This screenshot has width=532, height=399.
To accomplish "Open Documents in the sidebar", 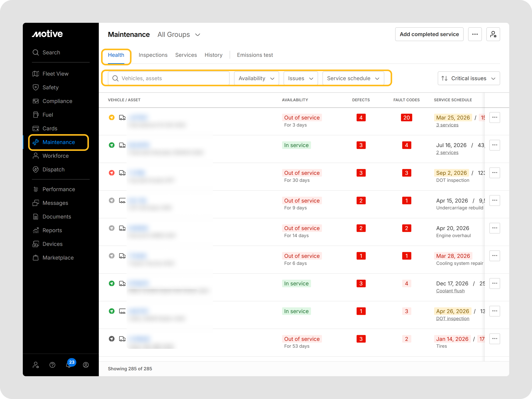I will (x=52, y=217).
